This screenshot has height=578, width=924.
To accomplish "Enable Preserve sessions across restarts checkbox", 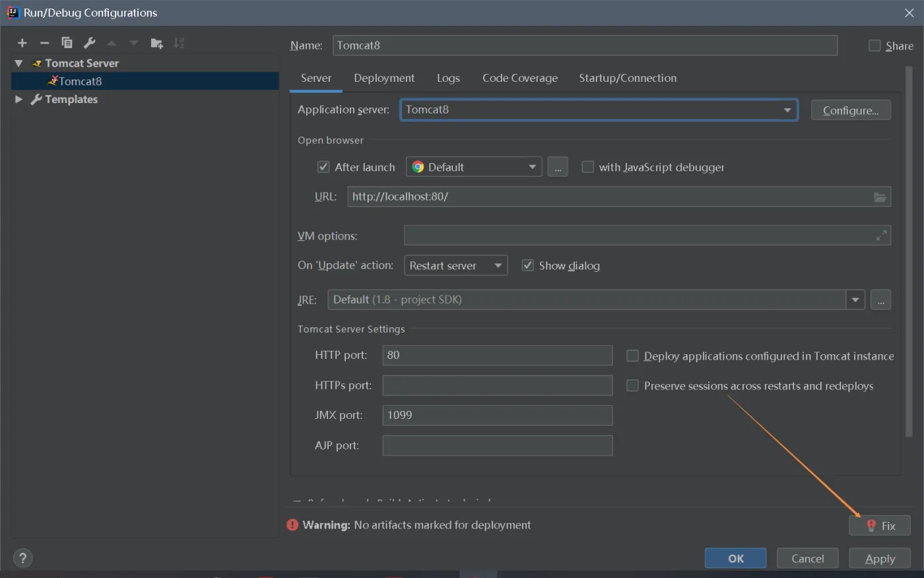I will pyautogui.click(x=632, y=385).
